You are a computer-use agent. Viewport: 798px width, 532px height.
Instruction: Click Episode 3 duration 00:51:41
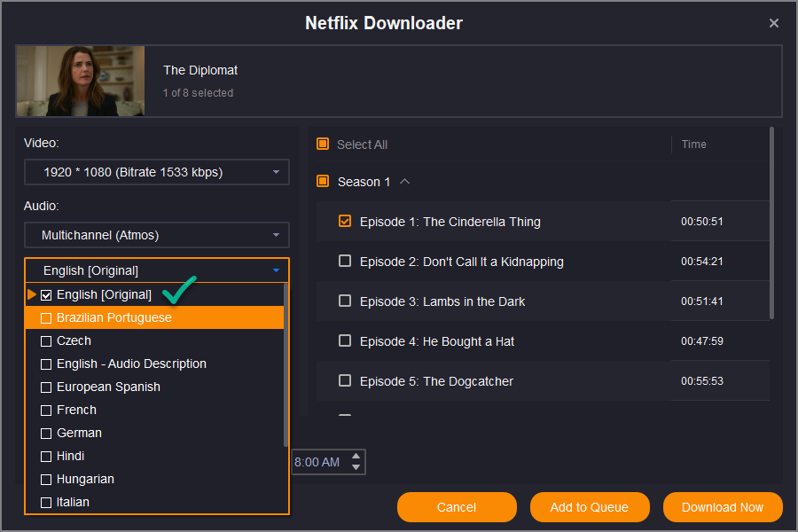tap(702, 301)
